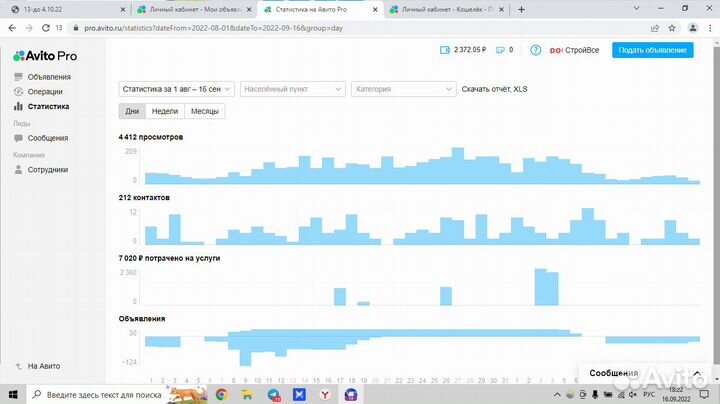
Task: Go to Операции in the sidebar
Action: (x=45, y=91)
